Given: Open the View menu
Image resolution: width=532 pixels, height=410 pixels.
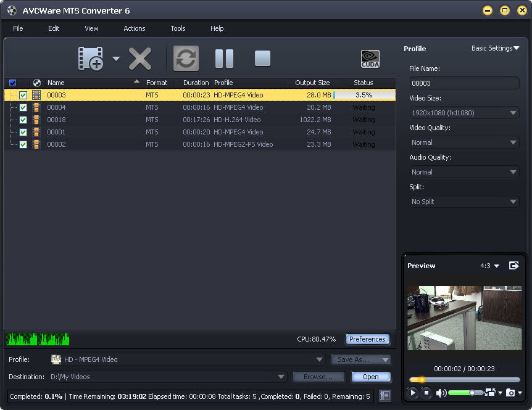Looking at the screenshot, I should 91,28.
